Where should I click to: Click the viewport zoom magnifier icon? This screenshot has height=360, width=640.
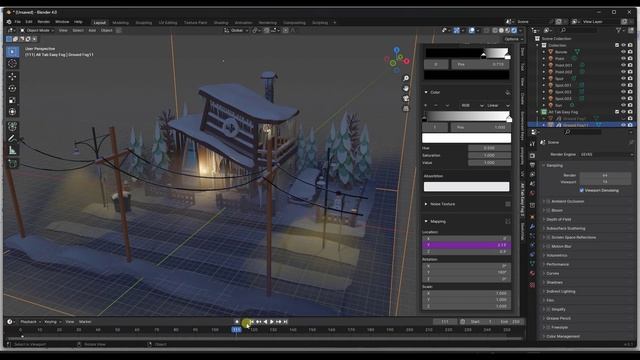[x=406, y=78]
